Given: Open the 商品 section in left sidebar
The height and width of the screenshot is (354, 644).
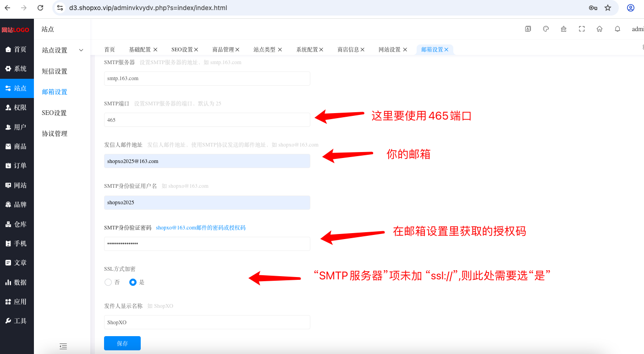Looking at the screenshot, I should tap(17, 147).
